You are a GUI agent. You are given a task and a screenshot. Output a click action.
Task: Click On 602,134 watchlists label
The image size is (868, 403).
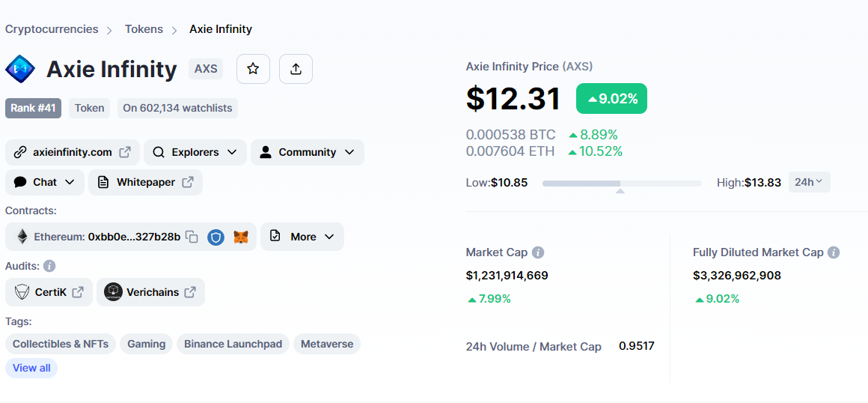point(177,108)
